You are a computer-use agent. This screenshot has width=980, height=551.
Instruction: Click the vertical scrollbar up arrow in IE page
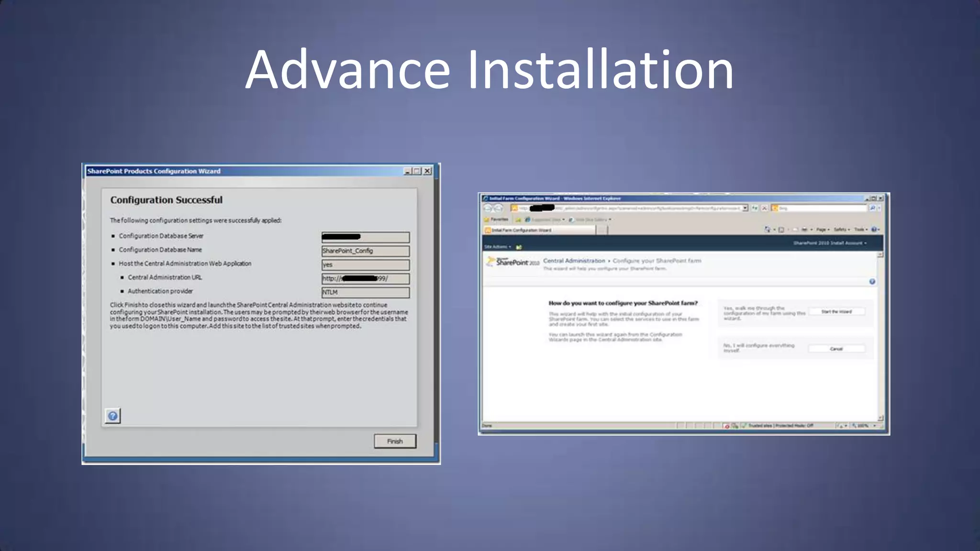point(880,255)
